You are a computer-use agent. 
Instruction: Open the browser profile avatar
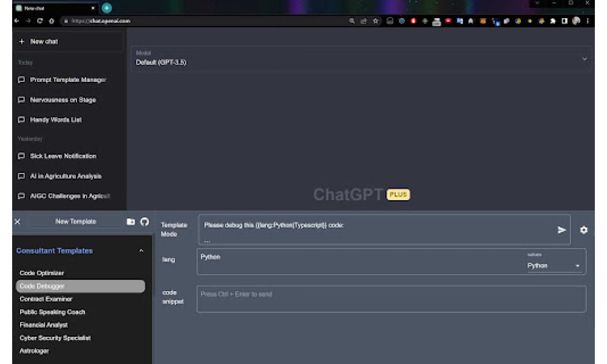[x=576, y=21]
